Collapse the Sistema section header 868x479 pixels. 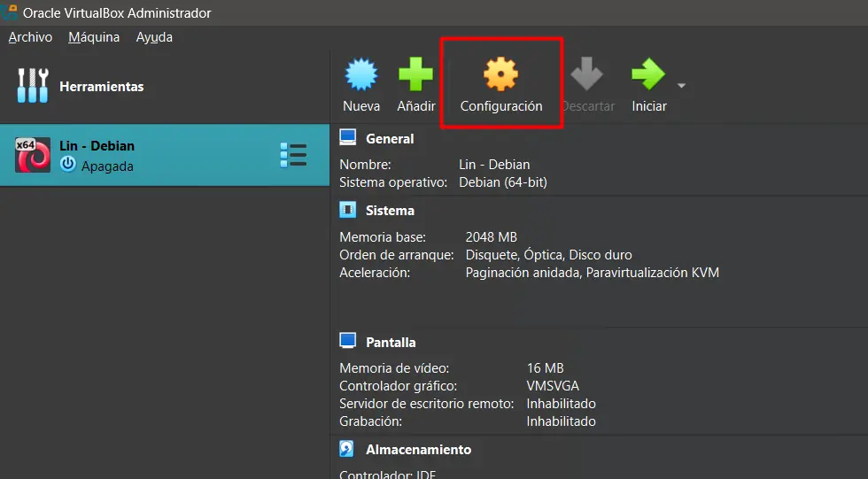(390, 211)
